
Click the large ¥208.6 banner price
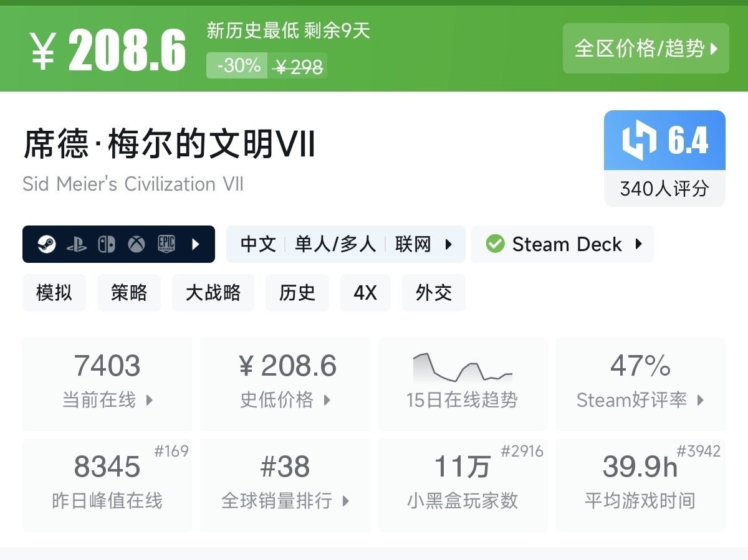[108, 50]
